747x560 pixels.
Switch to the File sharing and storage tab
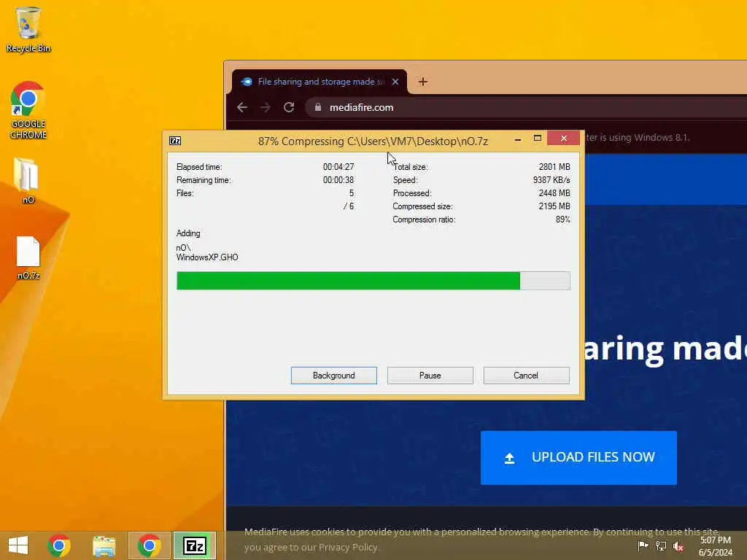point(320,82)
